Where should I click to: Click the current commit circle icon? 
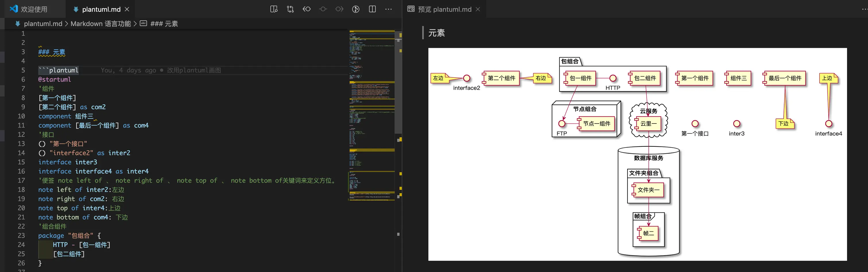[x=323, y=9]
